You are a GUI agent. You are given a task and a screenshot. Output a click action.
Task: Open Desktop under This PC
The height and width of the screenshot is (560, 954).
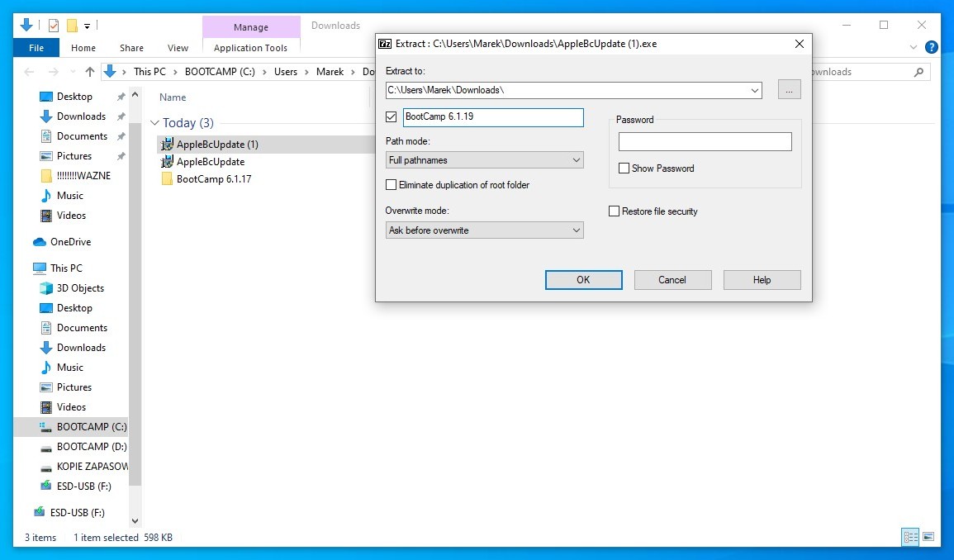(66, 308)
